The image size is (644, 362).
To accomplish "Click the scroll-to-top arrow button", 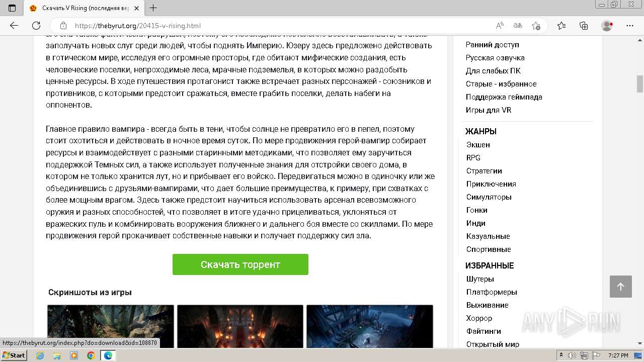I will [621, 287].
